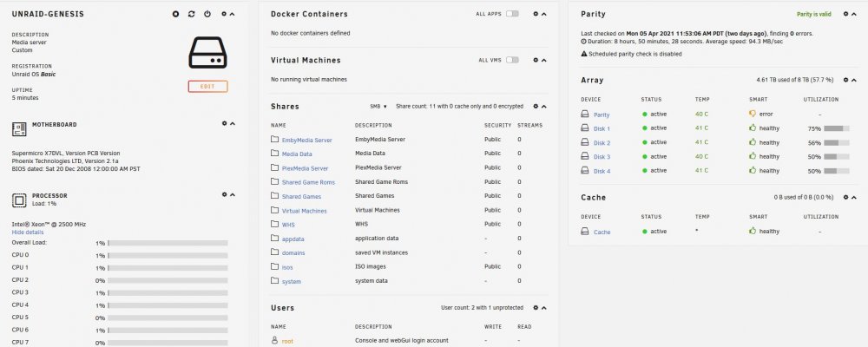
Task: Open the root user link
Action: [287, 342]
